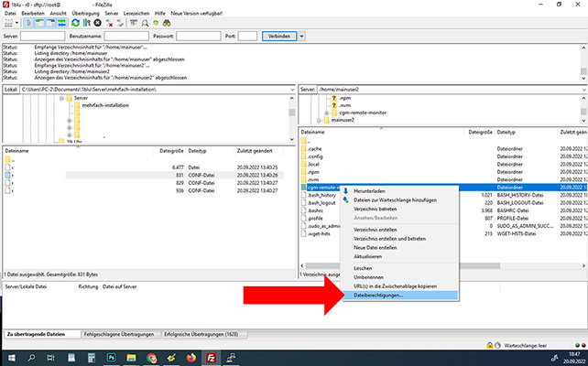Open the remote Server path dropdown
Viewport: 588px width, 366px height.
coord(584,90)
